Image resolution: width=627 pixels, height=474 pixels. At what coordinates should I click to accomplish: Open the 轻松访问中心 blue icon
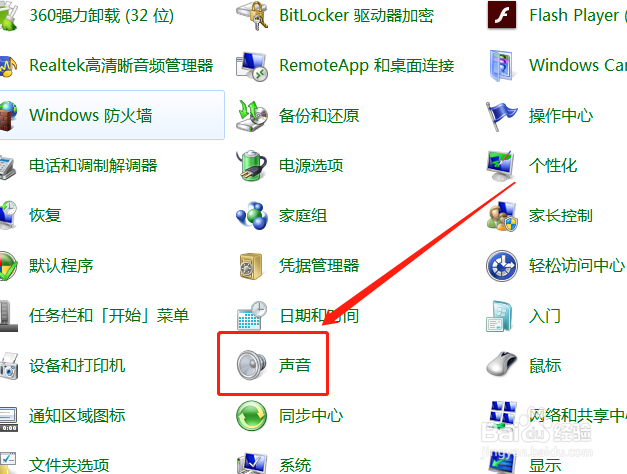pyautogui.click(x=502, y=266)
